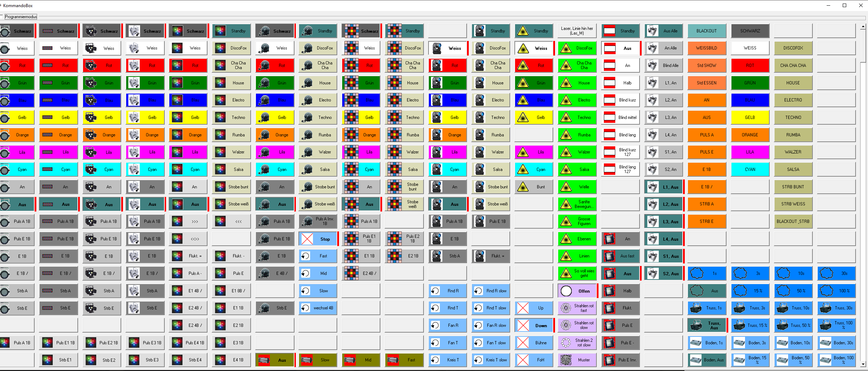Toggle the L1 Aus channel off
The width and height of the screenshot is (868, 371).
click(663, 187)
